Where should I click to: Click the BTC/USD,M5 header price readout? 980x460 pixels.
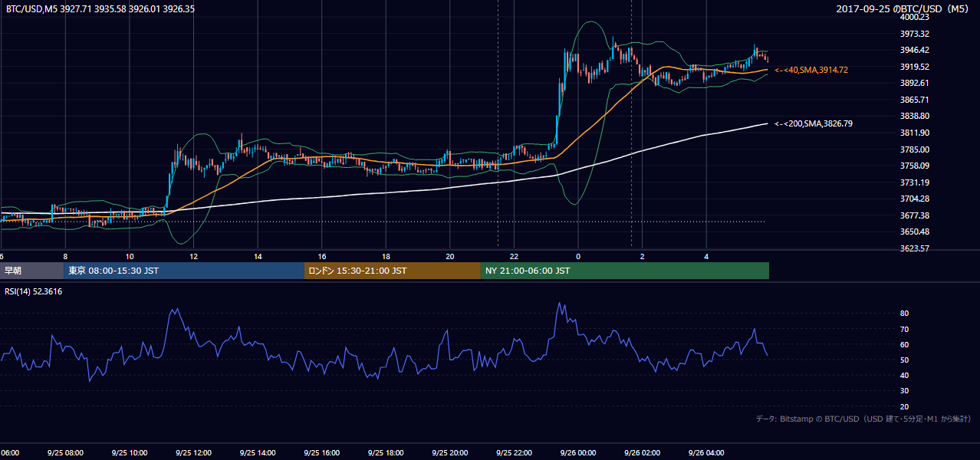[100, 9]
